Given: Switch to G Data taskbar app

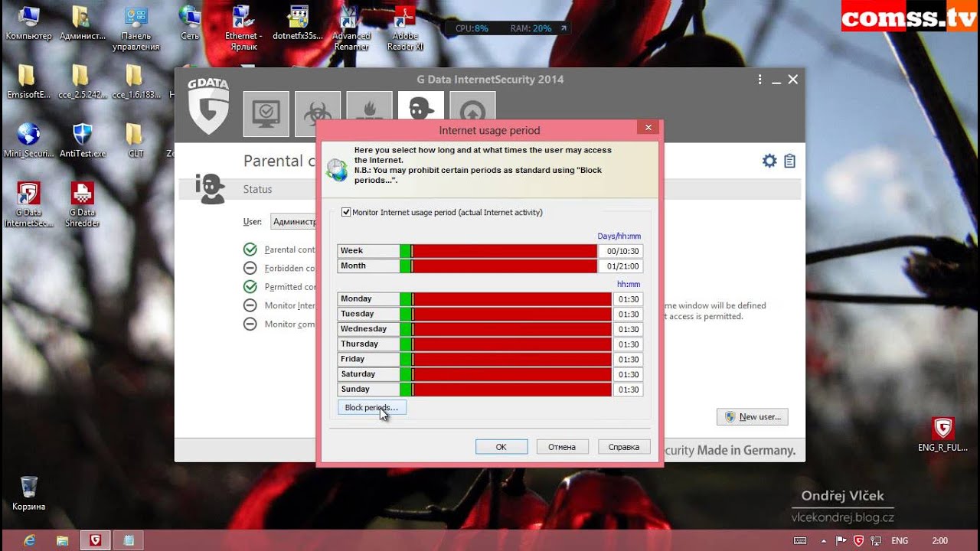Looking at the screenshot, I should click(95, 540).
